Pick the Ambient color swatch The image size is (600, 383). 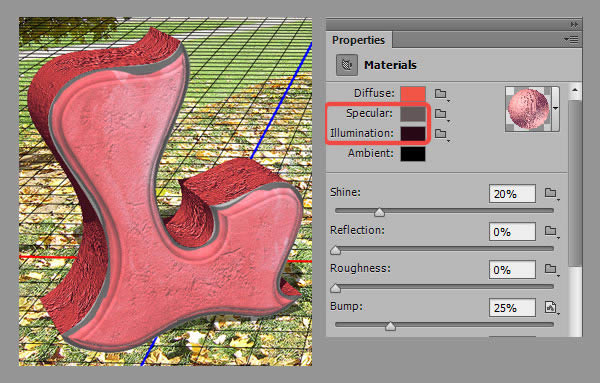413,153
